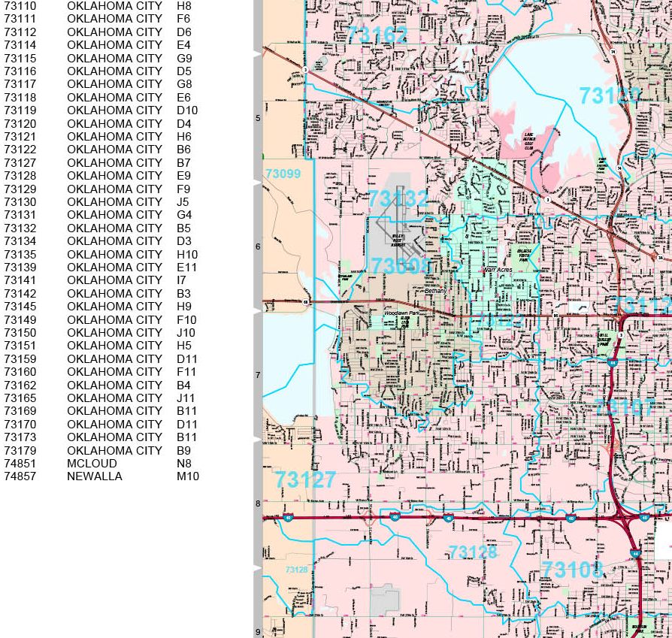
Task: Select the 73112 entry in the ZIP index
Action: [x=20, y=32]
